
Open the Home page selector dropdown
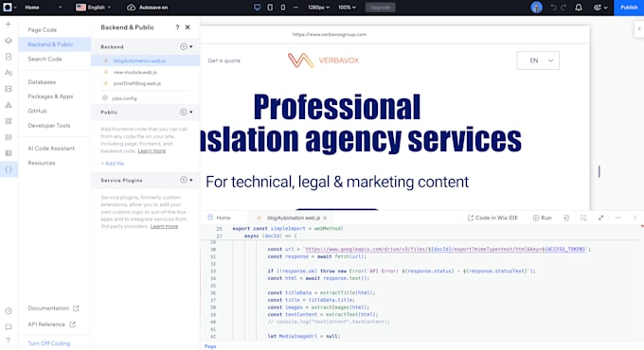click(x=44, y=8)
